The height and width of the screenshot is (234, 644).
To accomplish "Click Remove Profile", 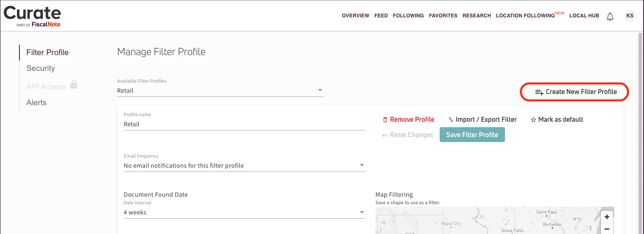I will point(408,119).
